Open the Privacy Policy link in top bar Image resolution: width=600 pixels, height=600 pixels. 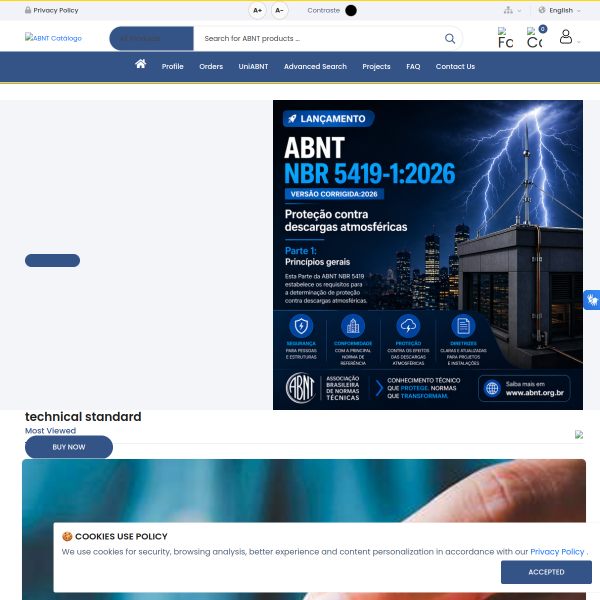pyautogui.click(x=52, y=10)
